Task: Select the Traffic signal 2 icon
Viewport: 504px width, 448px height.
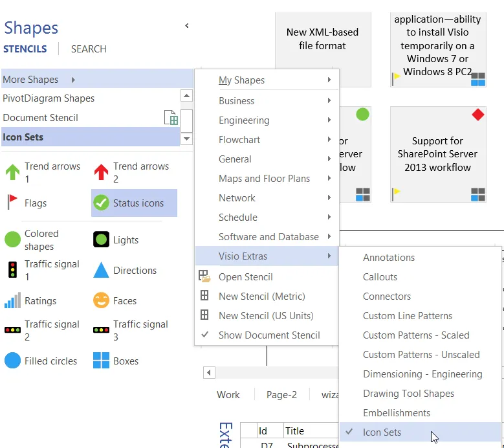Action: click(12, 330)
